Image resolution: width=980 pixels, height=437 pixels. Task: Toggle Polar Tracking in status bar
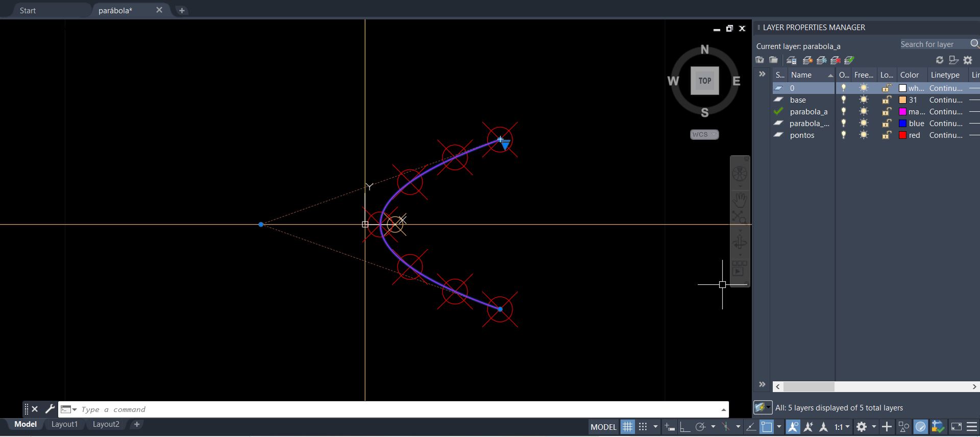click(x=700, y=427)
